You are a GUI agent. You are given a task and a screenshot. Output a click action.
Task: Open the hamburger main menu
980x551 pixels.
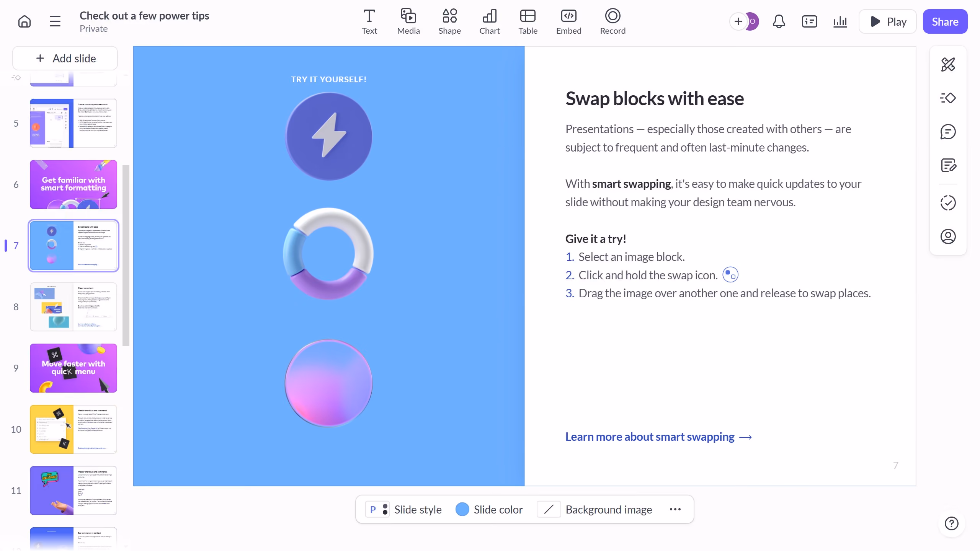[55, 21]
